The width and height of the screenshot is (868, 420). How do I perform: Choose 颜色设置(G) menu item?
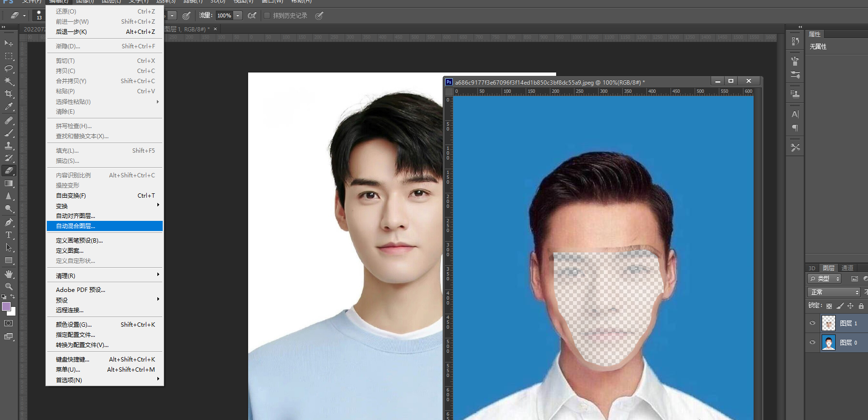[x=104, y=325]
